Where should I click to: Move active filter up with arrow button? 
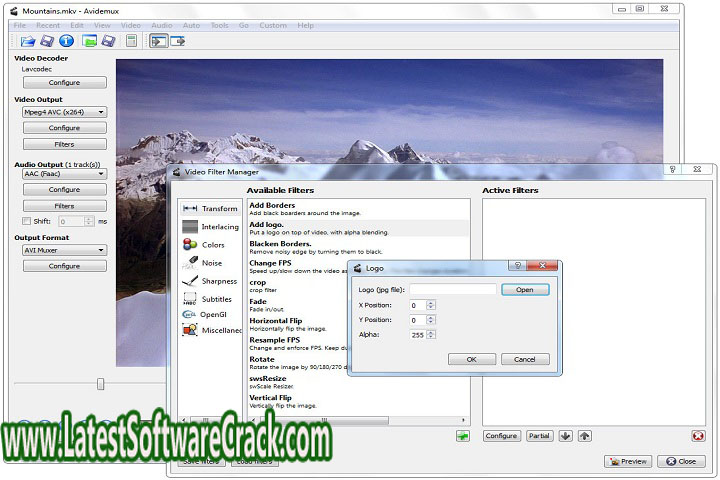[585, 436]
